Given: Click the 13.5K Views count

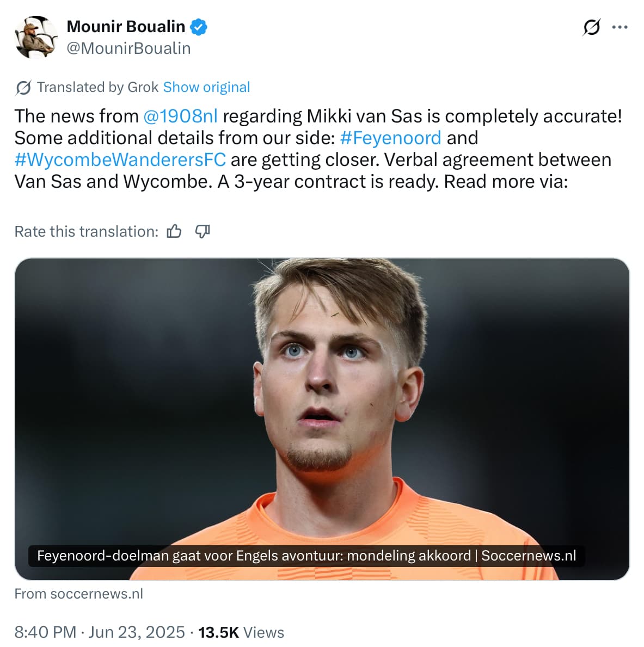Looking at the screenshot, I should 241,632.
